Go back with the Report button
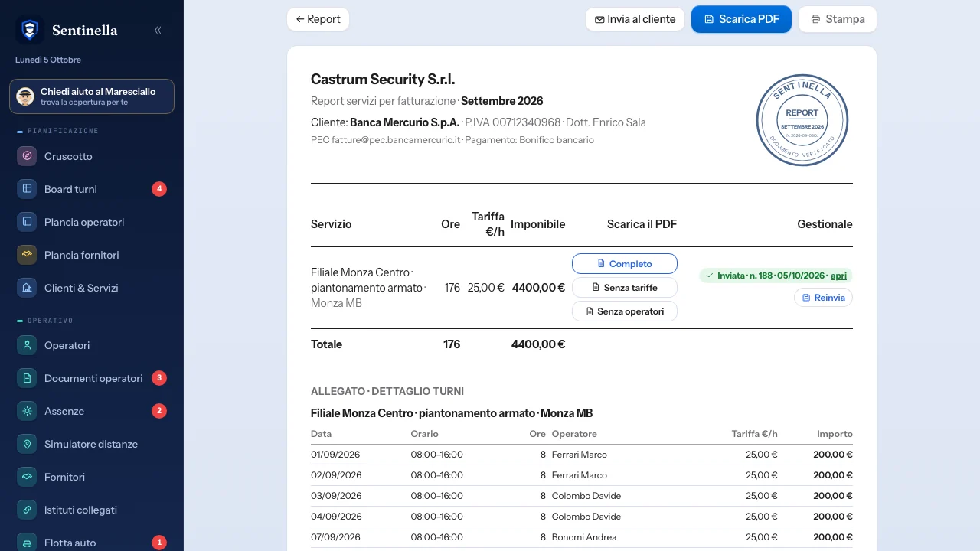 click(318, 19)
